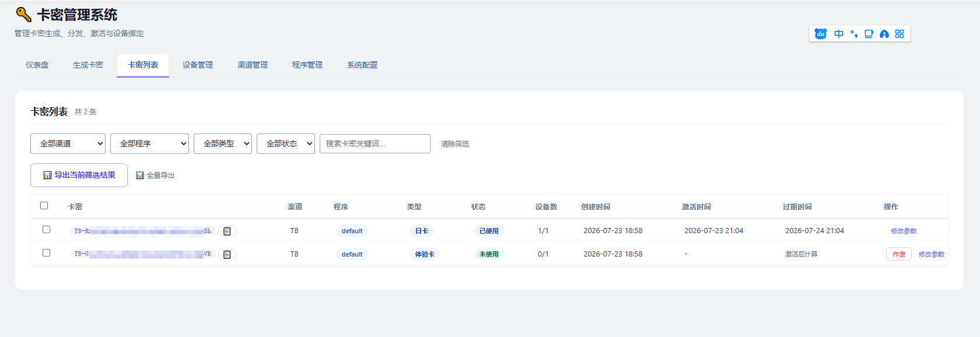Viewport: 980px width, 337px height.
Task: Click the 设备数 column header
Action: [546, 207]
